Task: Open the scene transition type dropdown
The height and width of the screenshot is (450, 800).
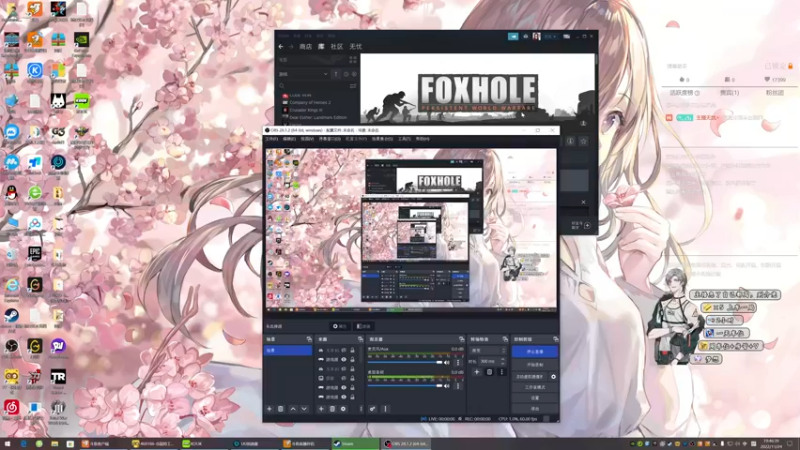Action: (488, 351)
